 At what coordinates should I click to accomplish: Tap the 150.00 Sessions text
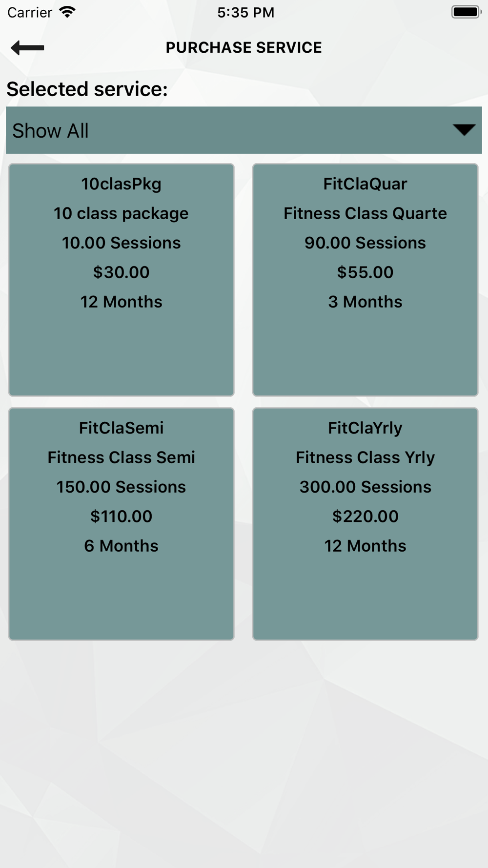[121, 487]
